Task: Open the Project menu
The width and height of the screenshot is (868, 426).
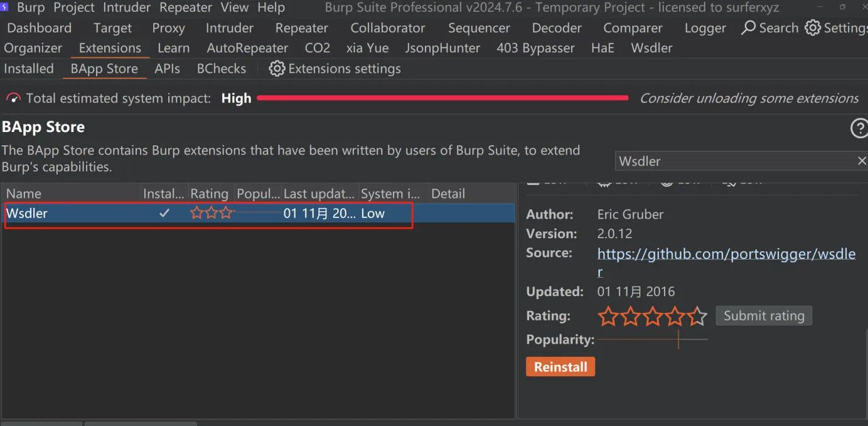Action: click(74, 8)
